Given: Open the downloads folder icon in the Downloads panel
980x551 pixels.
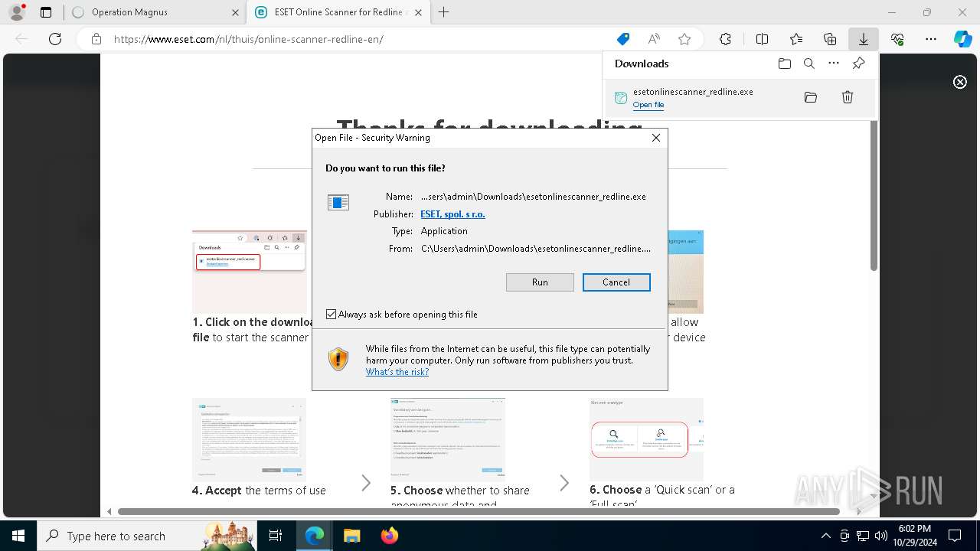Looking at the screenshot, I should coord(785,64).
